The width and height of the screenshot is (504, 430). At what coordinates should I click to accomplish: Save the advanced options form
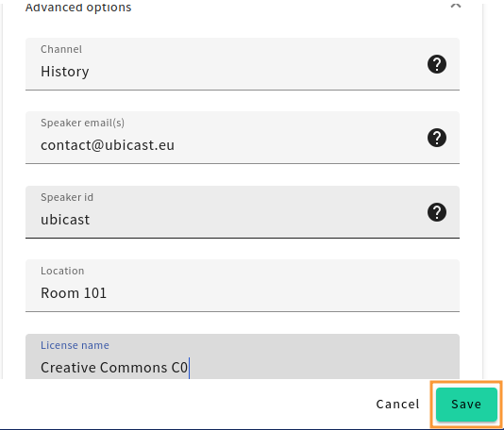(x=466, y=404)
